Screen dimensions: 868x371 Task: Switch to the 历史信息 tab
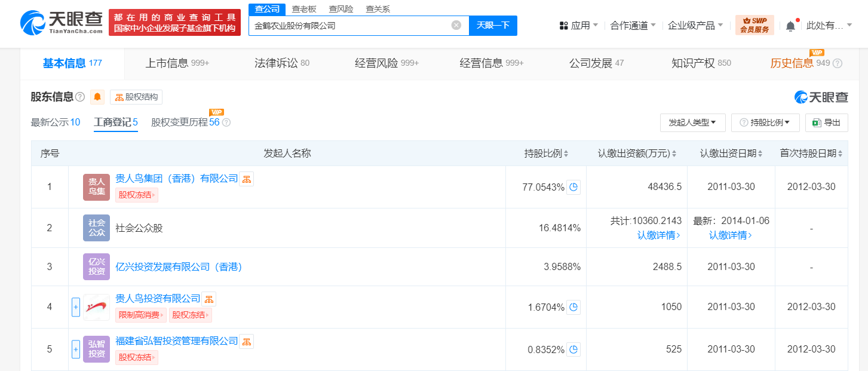800,63
